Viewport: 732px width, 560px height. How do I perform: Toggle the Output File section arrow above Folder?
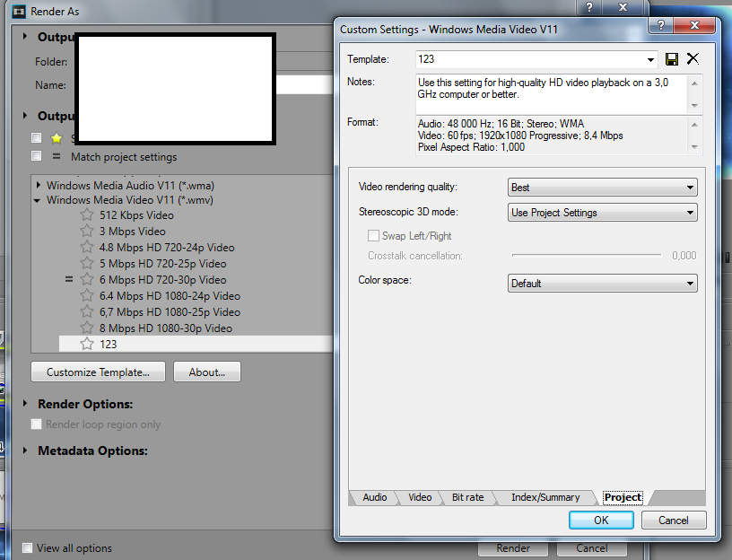click(x=25, y=37)
